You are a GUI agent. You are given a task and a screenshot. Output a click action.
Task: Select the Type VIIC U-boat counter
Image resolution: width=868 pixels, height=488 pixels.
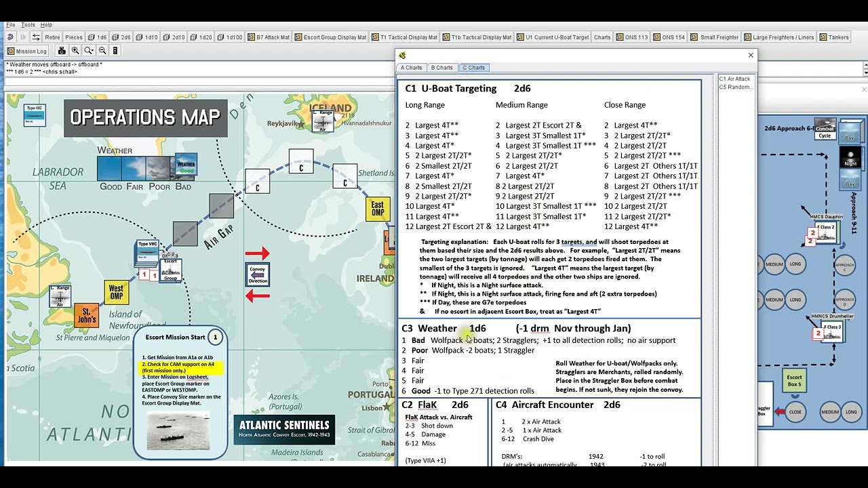tap(147, 252)
